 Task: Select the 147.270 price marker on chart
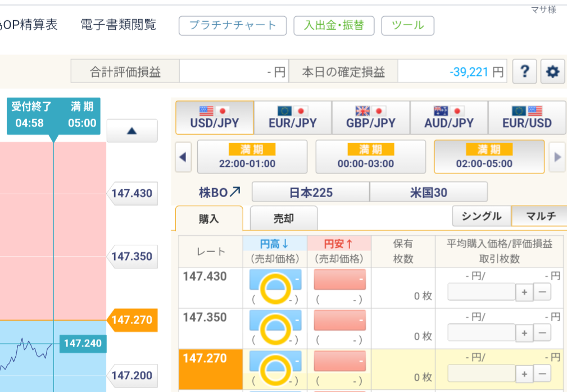[x=130, y=320]
